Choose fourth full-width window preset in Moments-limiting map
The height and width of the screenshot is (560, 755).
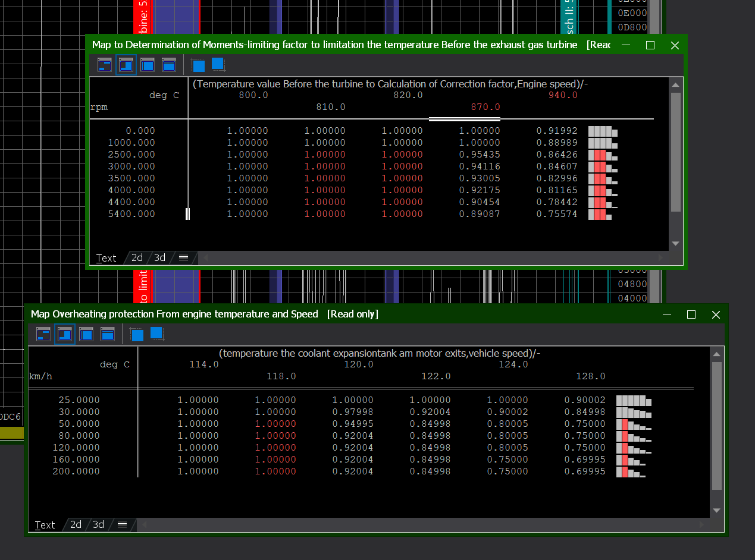point(169,65)
